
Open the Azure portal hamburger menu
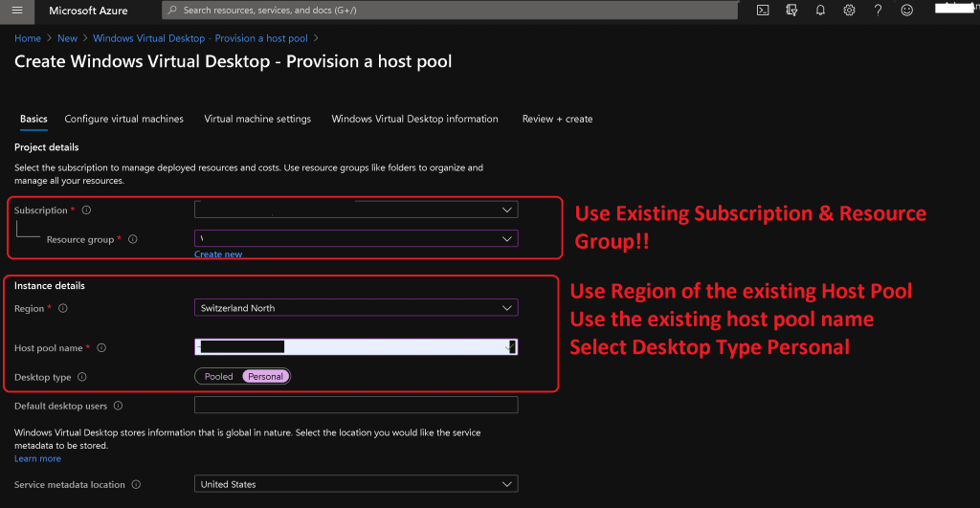(17, 10)
